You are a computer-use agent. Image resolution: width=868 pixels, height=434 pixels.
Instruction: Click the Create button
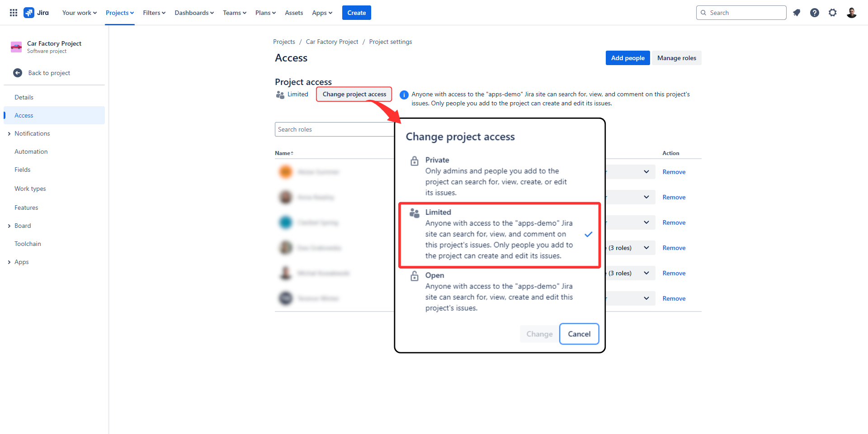coord(357,13)
